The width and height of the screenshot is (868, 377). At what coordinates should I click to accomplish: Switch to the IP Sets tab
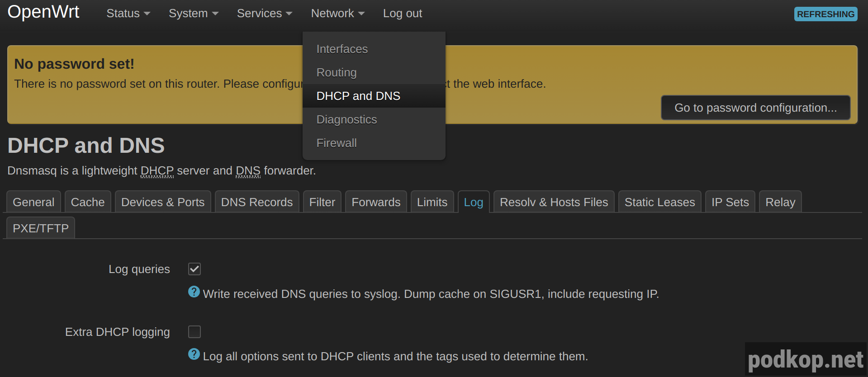730,202
